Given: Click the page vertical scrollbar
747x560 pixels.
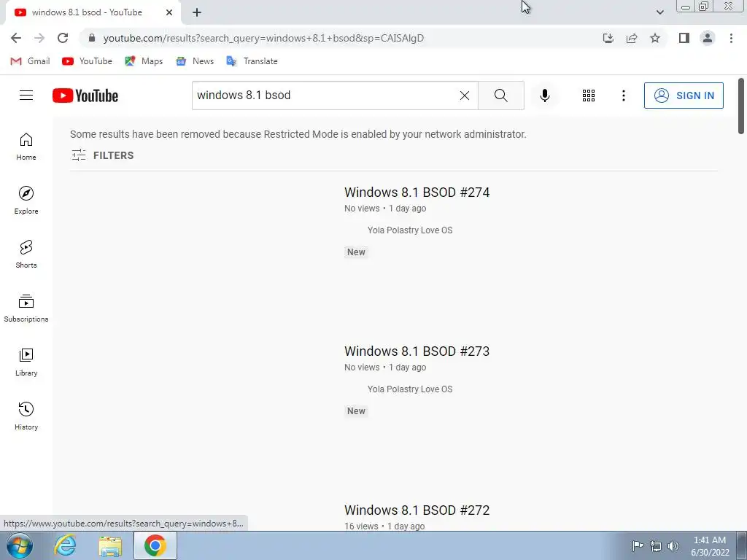Looking at the screenshot, I should coord(741,106).
